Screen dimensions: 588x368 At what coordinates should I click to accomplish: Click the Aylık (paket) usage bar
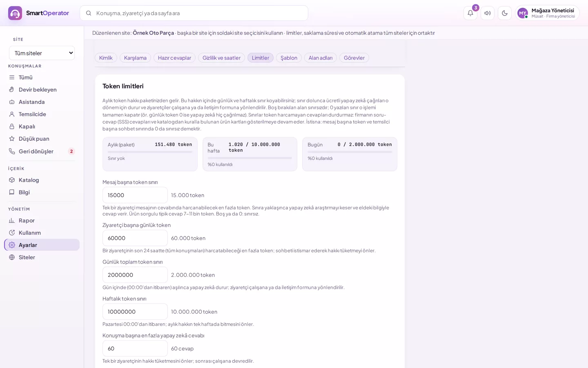(x=150, y=152)
